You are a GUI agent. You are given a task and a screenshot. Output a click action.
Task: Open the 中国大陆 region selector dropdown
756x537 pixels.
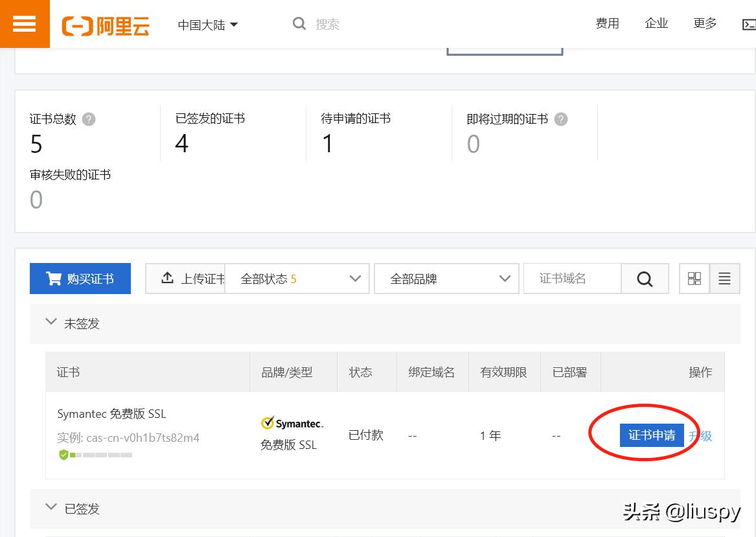207,23
